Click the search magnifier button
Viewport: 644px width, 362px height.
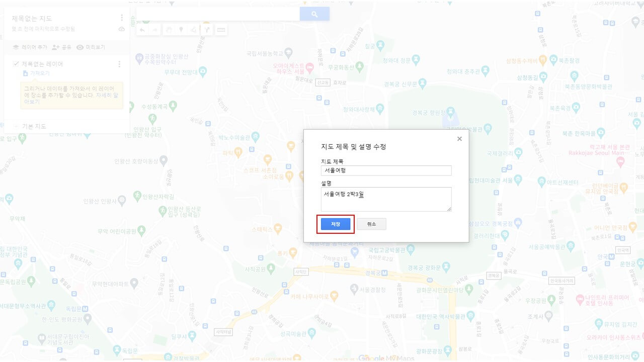pos(314,14)
